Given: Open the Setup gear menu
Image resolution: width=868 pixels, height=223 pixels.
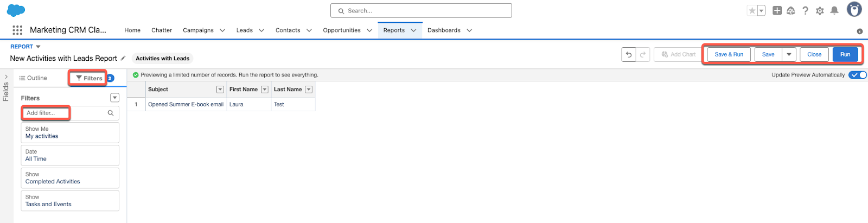Looking at the screenshot, I should click(820, 10).
